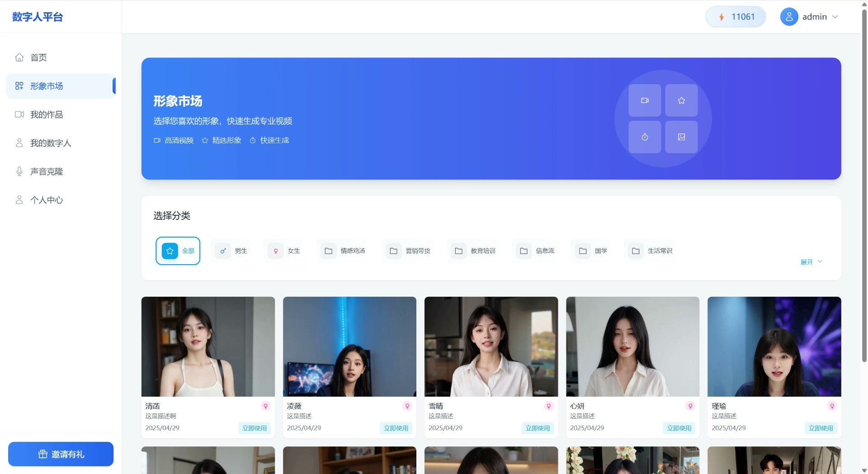Image resolution: width=868 pixels, height=474 pixels.
Task: Click 立即使用 for 清菡
Action: click(x=255, y=428)
